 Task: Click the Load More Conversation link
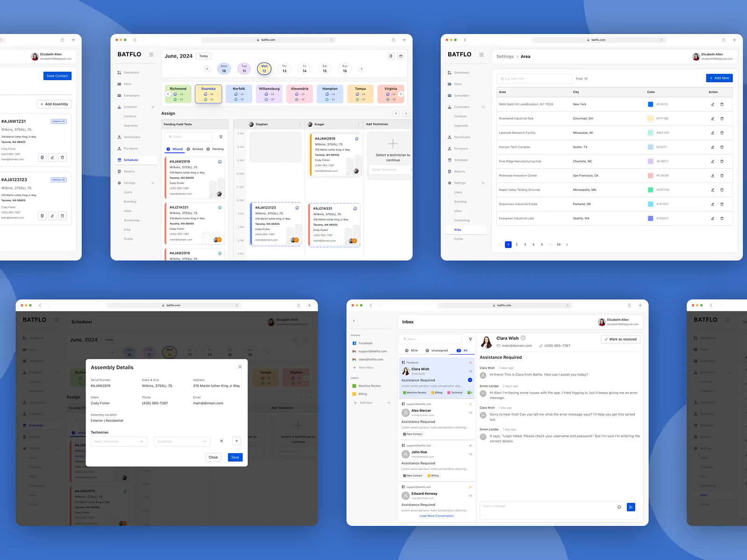tap(436, 516)
